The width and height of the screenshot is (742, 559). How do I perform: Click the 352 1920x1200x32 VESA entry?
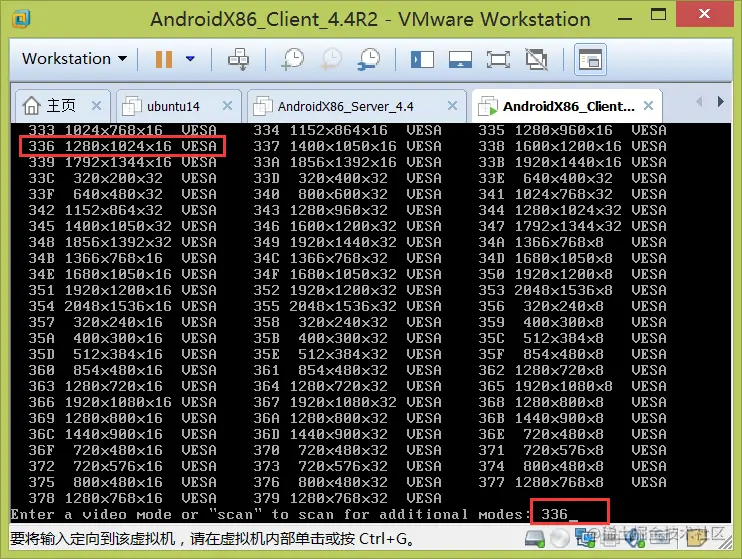tap(347, 290)
